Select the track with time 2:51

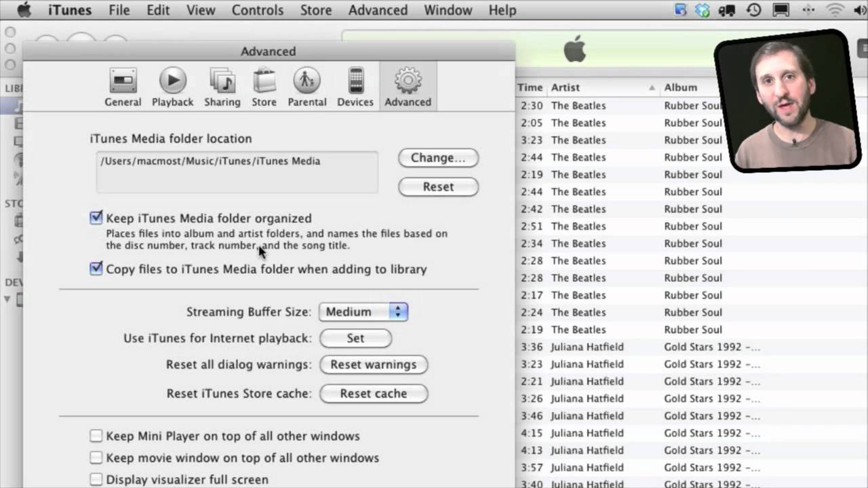point(692,226)
